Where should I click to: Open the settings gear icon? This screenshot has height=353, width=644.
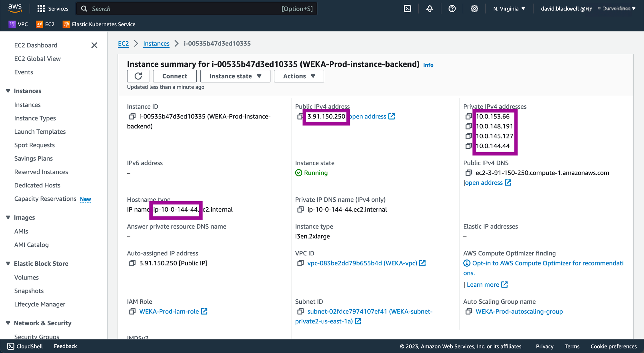point(474,9)
